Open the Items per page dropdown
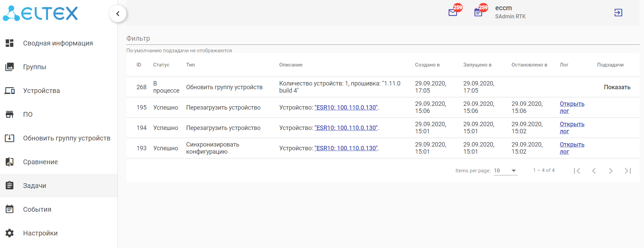 pos(505,171)
